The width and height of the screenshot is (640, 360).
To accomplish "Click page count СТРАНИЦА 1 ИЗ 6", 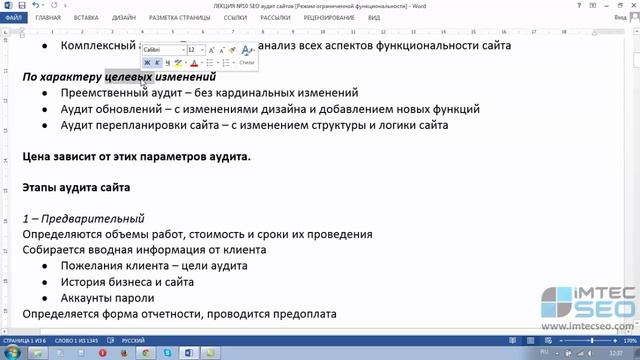I will tap(24, 340).
